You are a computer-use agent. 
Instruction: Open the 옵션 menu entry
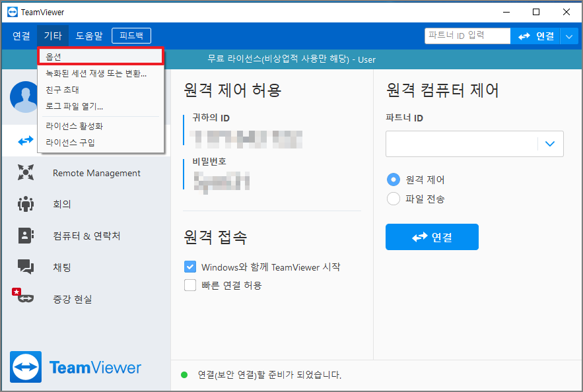coord(100,57)
